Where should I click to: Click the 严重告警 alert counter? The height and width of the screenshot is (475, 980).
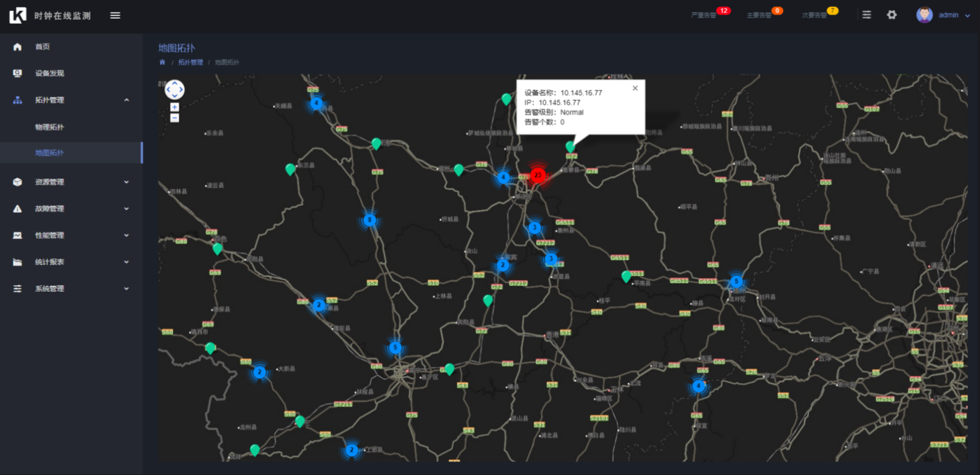click(709, 14)
